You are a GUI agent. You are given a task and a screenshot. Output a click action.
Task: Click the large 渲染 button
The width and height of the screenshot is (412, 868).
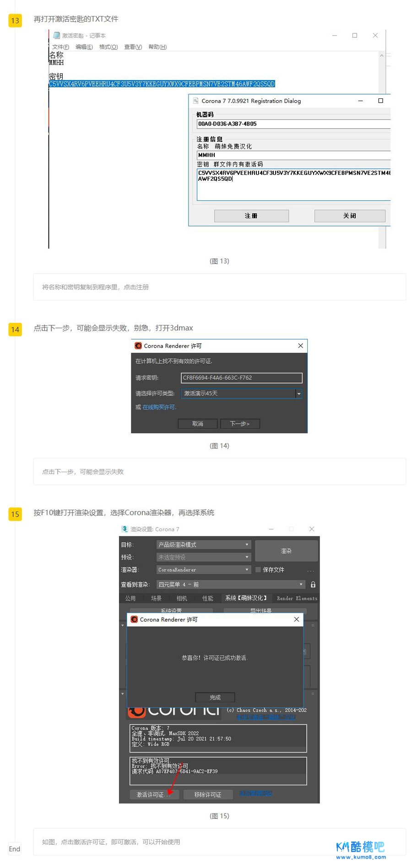pyautogui.click(x=286, y=551)
